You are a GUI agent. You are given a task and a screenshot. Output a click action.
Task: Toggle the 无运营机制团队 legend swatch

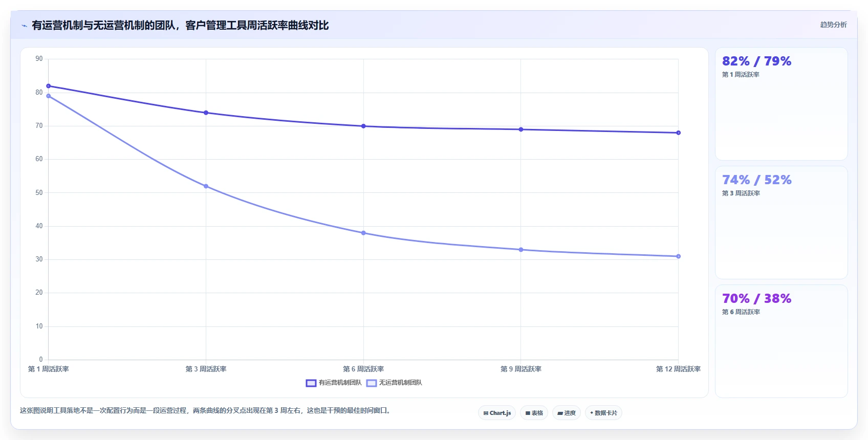[372, 383]
